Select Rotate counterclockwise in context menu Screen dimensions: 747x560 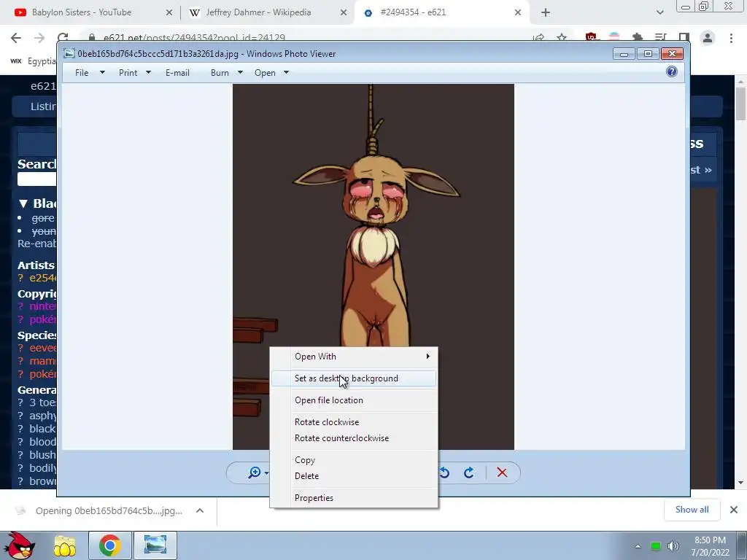click(354, 438)
